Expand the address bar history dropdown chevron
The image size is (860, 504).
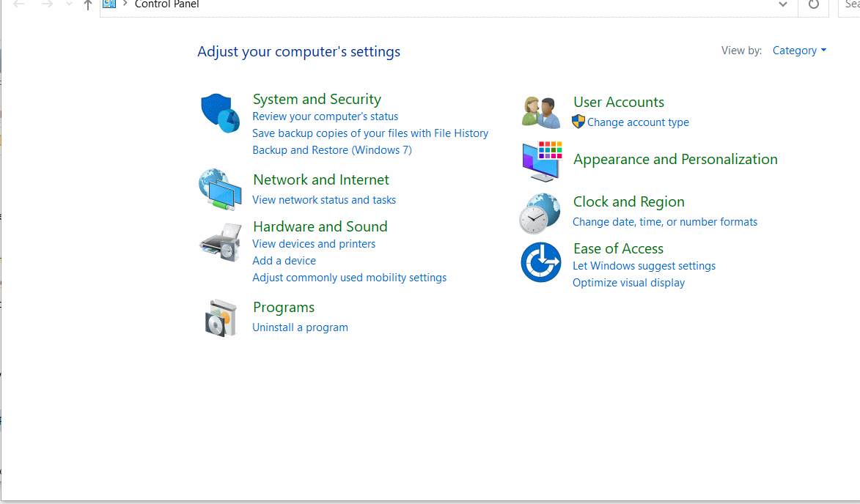point(783,4)
